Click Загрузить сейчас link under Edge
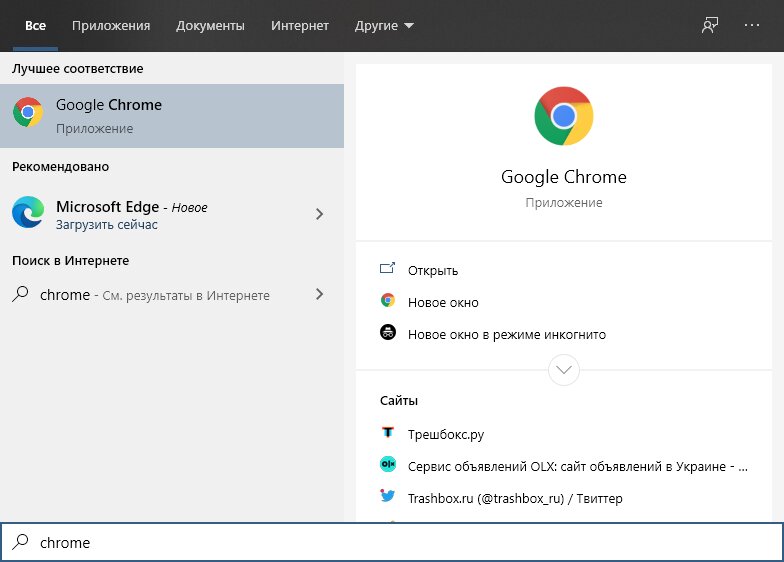The image size is (784, 562). tap(106, 224)
